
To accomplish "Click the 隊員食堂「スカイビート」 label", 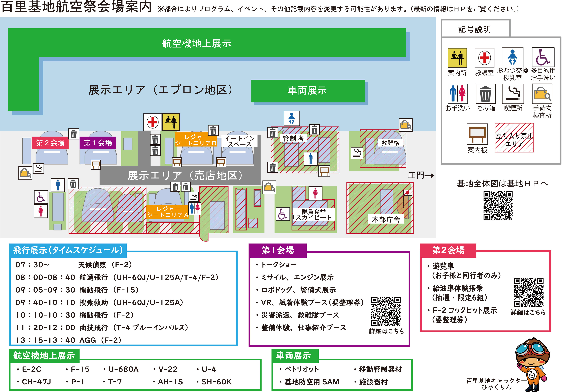I will 313,214.
